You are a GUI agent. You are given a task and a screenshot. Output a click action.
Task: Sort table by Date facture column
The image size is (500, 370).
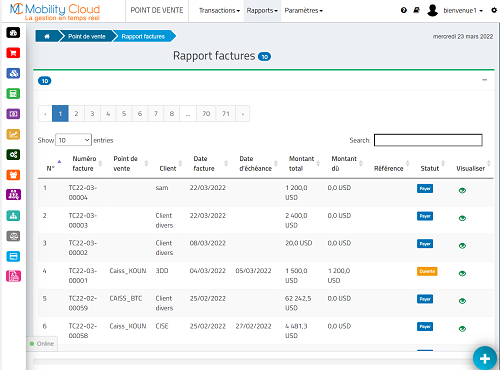click(x=209, y=164)
